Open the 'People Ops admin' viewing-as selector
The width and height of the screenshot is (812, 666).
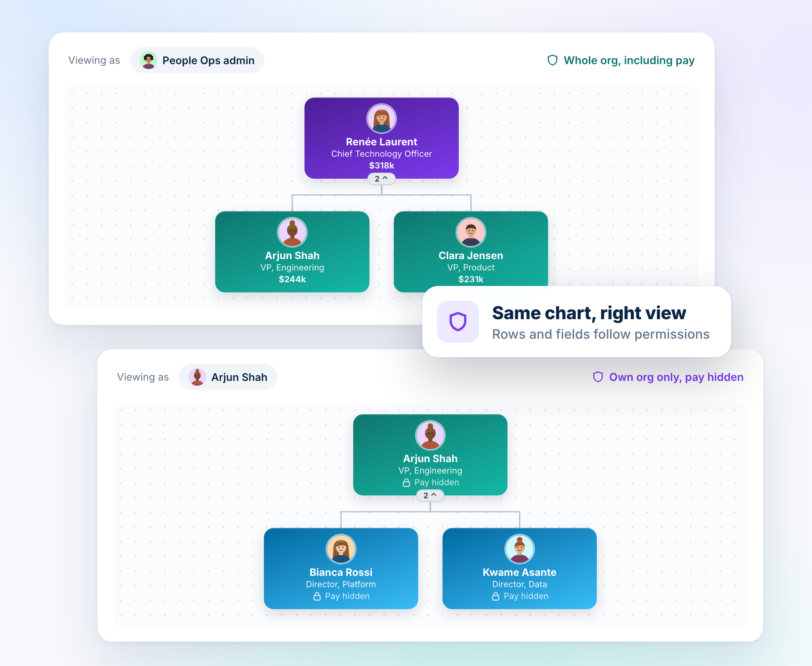pyautogui.click(x=197, y=60)
